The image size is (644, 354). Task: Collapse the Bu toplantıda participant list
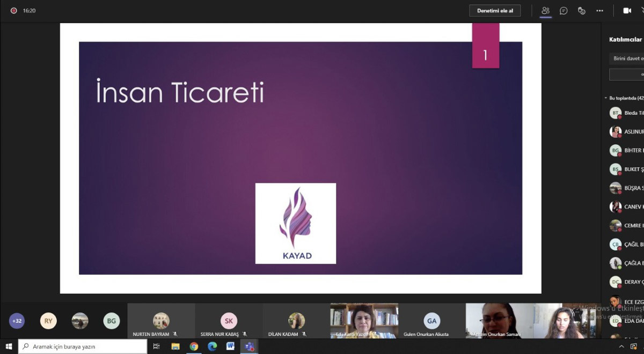tap(606, 98)
